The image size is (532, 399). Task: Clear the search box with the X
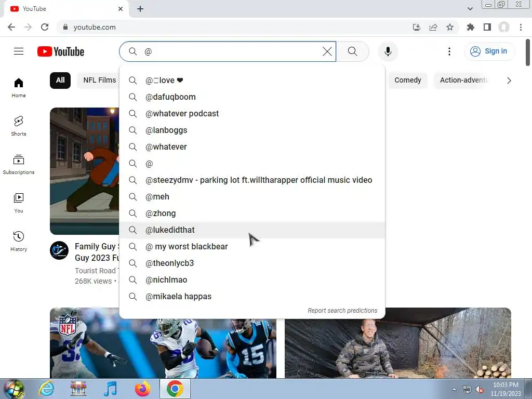(327, 51)
